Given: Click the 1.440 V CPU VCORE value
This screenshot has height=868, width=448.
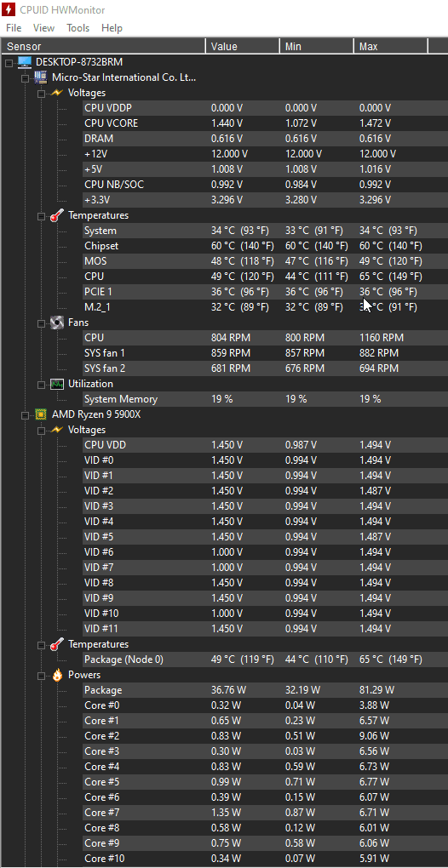Looking at the screenshot, I should coord(227,123).
